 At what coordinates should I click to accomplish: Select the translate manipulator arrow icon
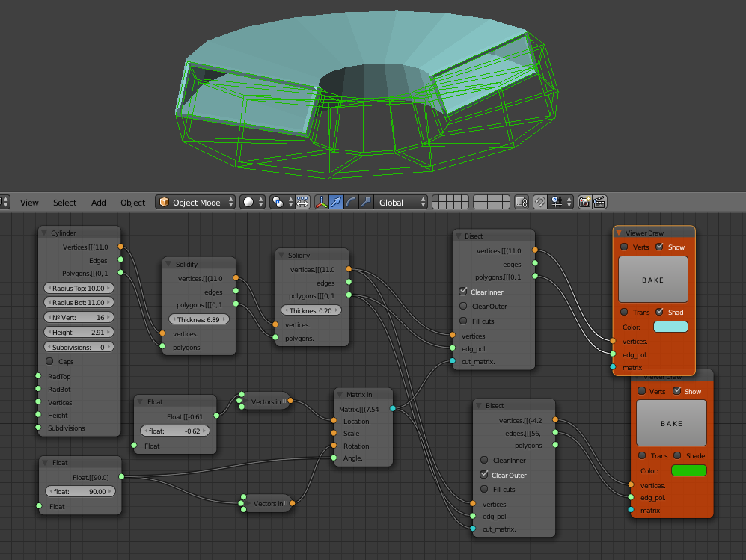[x=336, y=202]
